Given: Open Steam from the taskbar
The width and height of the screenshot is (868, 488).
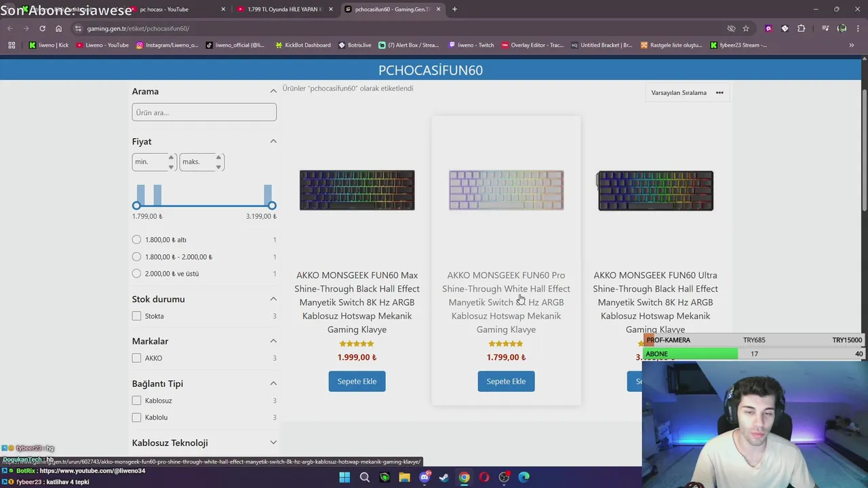Looking at the screenshot, I should point(444,477).
